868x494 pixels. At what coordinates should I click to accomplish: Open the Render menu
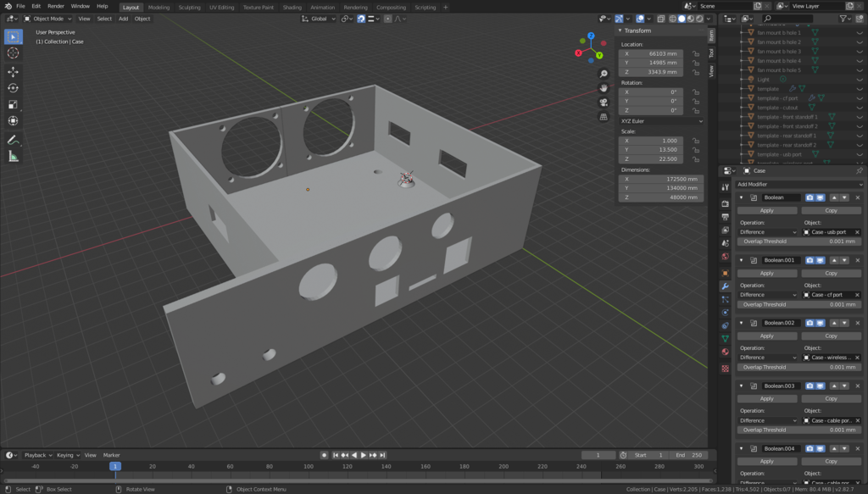coord(56,6)
